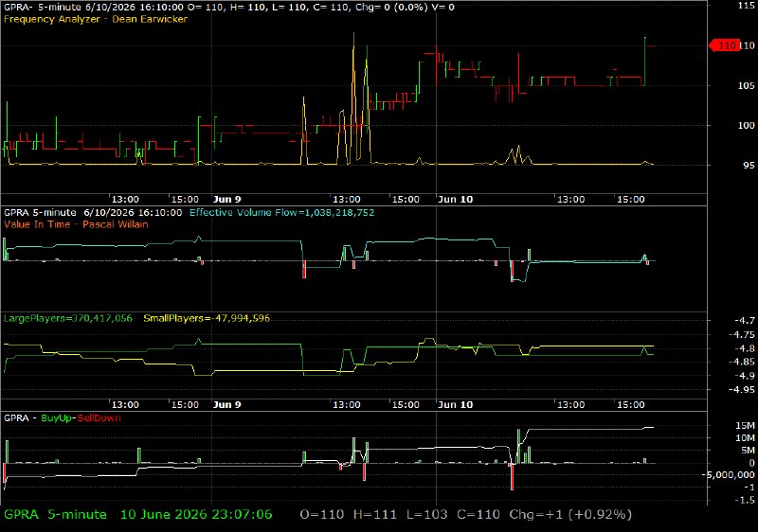Click the 'LargePlayers=370,417,056' legend text
The width and height of the screenshot is (758, 532).
68,319
